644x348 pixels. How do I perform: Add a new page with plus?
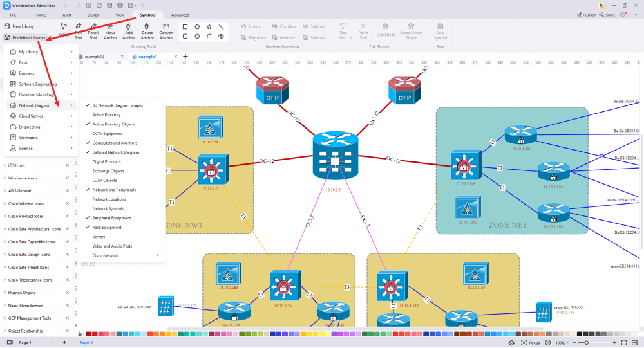point(64,342)
